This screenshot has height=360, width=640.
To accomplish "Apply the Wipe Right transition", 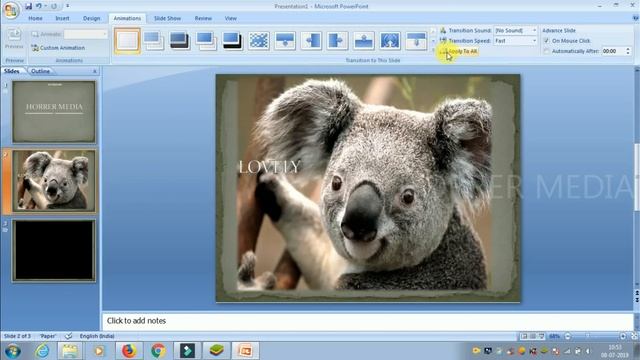I will tap(337, 41).
